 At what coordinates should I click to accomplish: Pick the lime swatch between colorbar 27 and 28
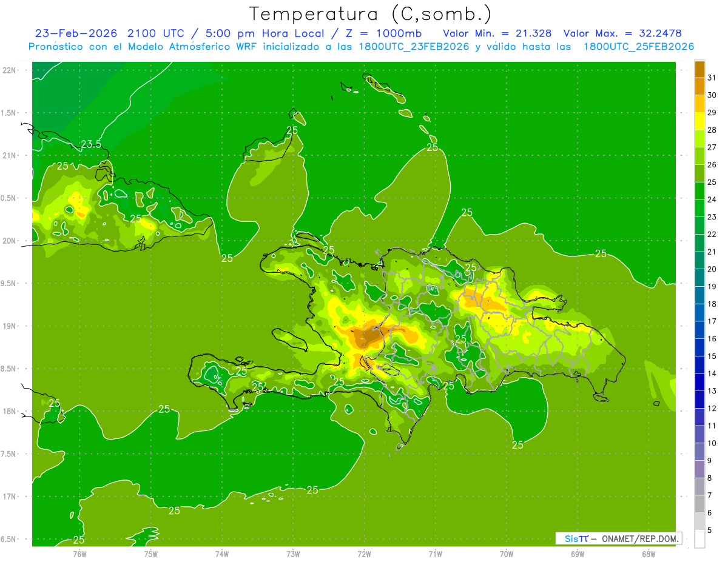699,138
